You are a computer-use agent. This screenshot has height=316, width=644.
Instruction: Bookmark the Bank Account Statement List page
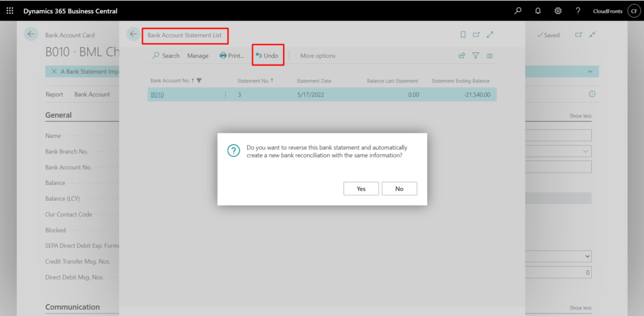(x=463, y=35)
